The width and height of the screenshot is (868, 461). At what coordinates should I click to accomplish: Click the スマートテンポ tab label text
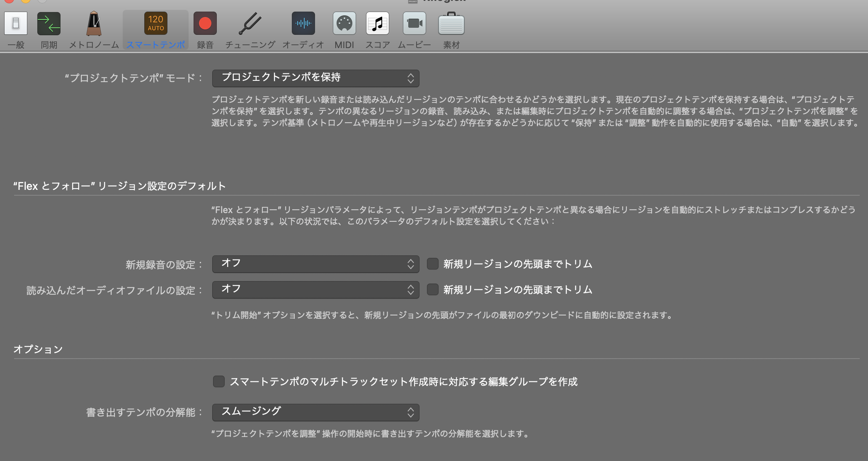pos(155,45)
